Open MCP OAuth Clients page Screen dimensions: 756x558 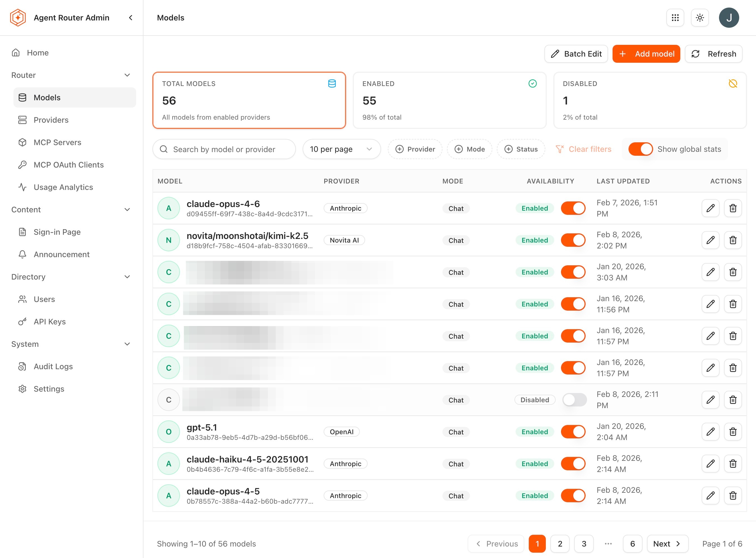[75, 164]
